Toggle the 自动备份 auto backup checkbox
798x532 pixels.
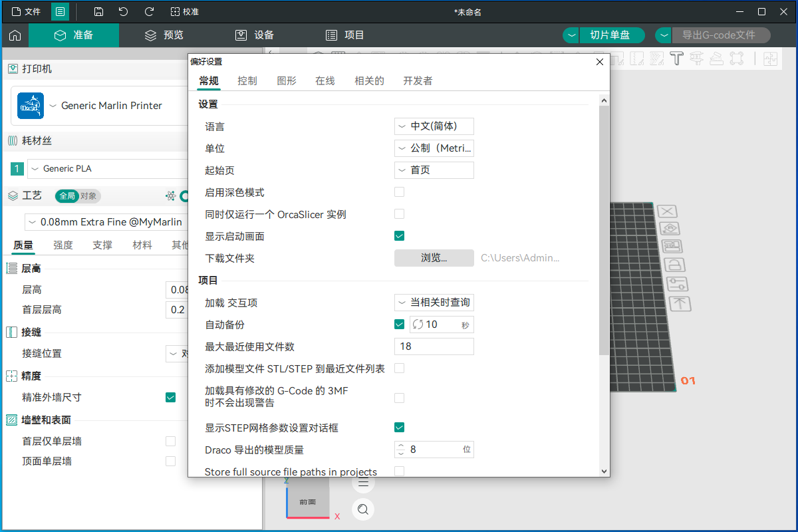pyautogui.click(x=400, y=325)
